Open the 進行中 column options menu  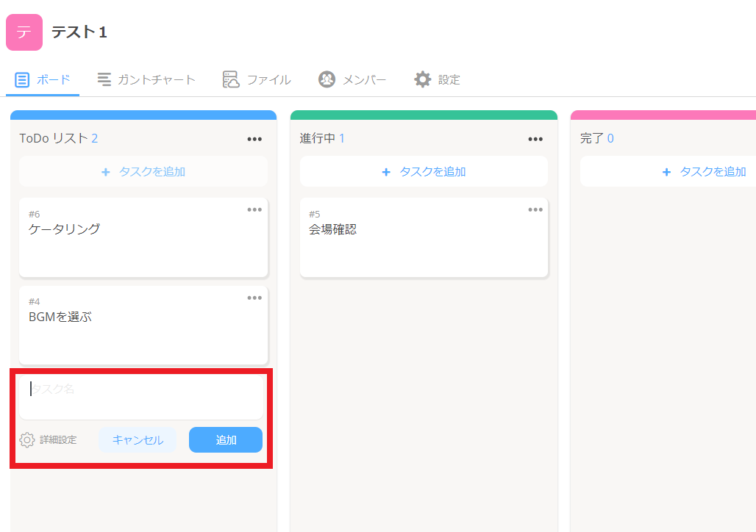click(535, 139)
